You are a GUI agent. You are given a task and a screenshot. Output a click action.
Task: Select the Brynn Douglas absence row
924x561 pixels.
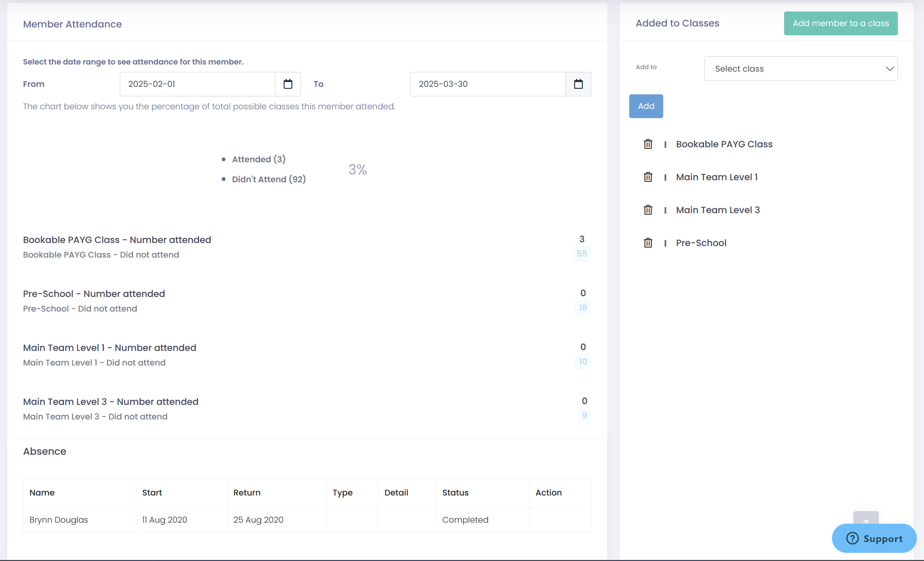click(x=58, y=520)
